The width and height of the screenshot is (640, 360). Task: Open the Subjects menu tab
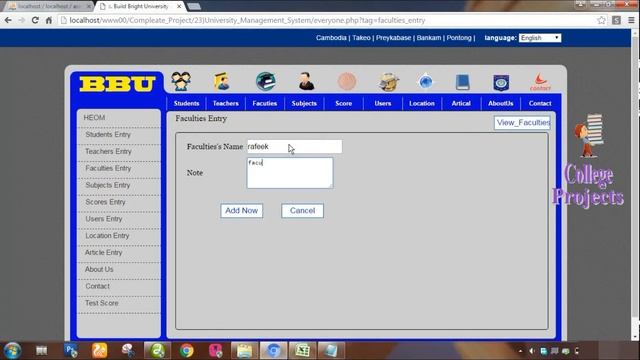click(x=304, y=103)
